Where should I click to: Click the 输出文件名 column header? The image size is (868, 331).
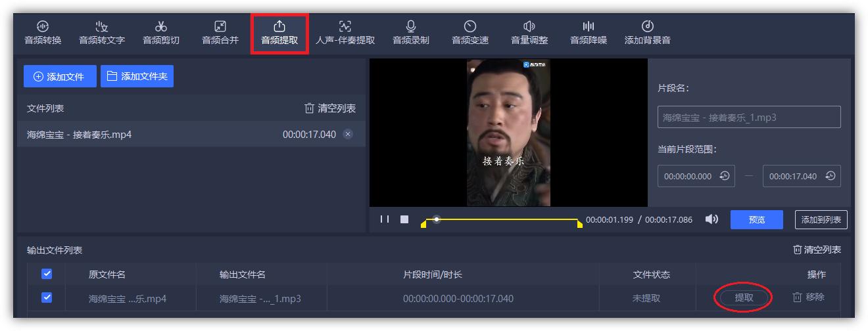click(243, 275)
